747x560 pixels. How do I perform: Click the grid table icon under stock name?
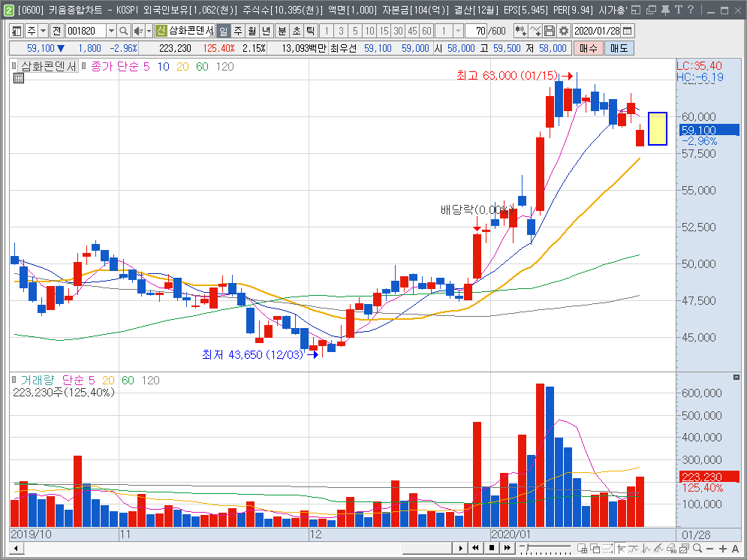point(19,78)
